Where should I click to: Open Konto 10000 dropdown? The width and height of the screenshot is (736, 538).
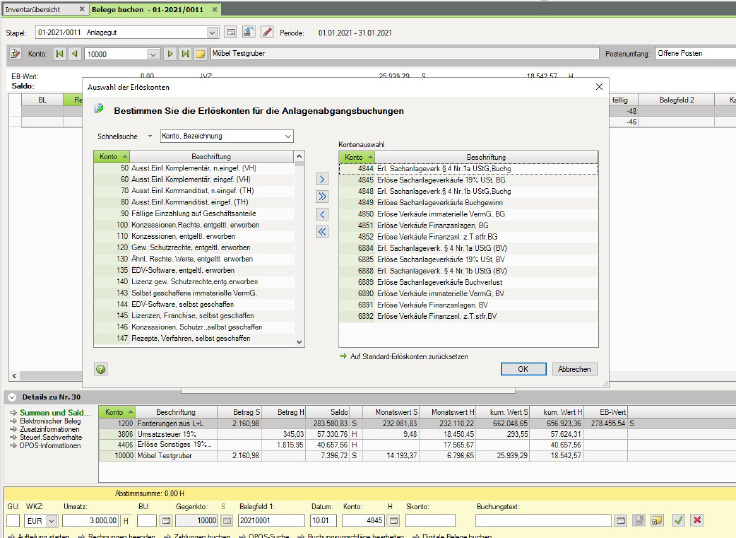click(x=153, y=54)
